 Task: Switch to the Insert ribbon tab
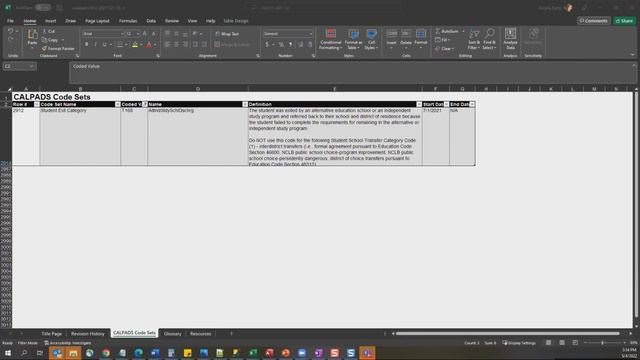[x=51, y=21]
